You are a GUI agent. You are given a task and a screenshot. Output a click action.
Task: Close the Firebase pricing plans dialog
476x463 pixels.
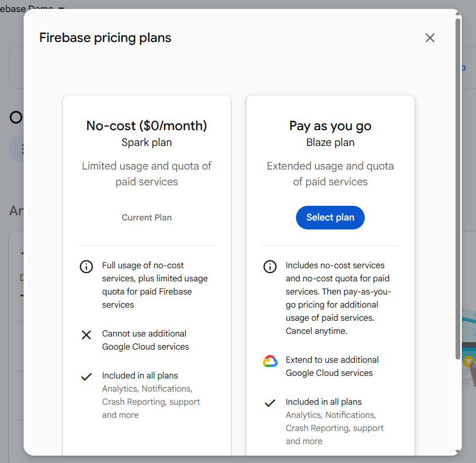430,38
